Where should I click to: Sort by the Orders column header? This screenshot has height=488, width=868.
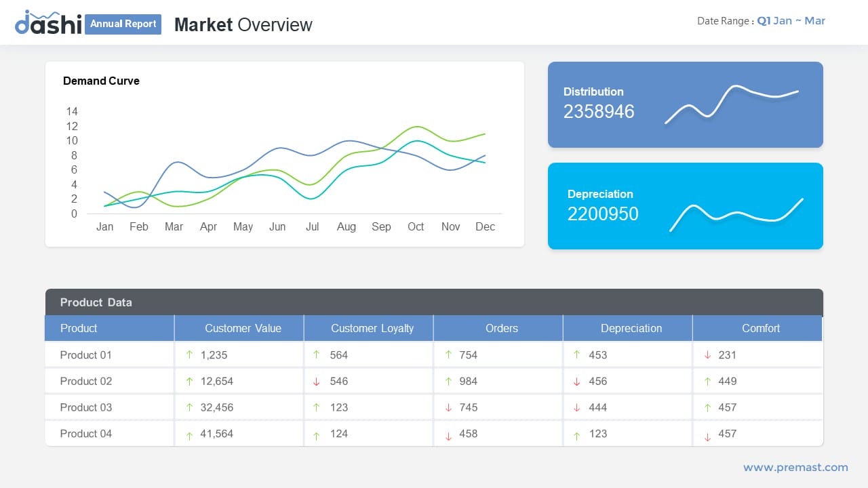(498, 328)
